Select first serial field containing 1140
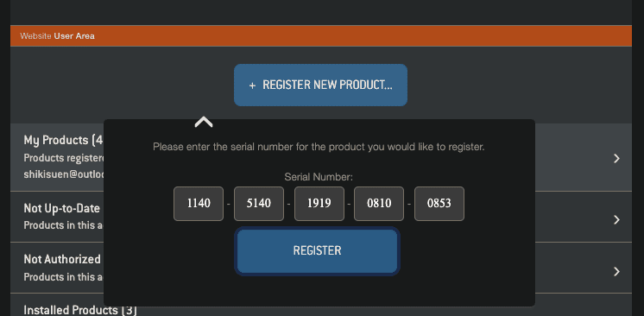The width and height of the screenshot is (644, 316). (199, 204)
